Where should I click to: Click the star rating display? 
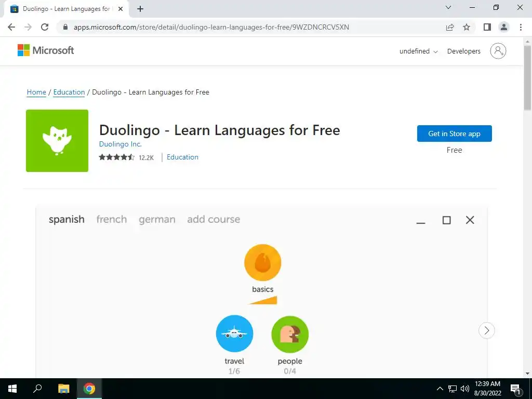pyautogui.click(x=117, y=157)
